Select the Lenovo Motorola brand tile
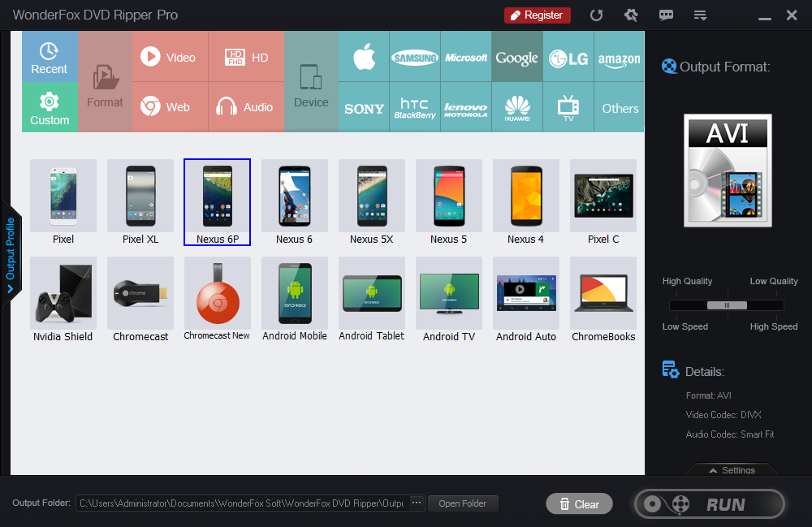This screenshot has width=812, height=527. (466, 107)
